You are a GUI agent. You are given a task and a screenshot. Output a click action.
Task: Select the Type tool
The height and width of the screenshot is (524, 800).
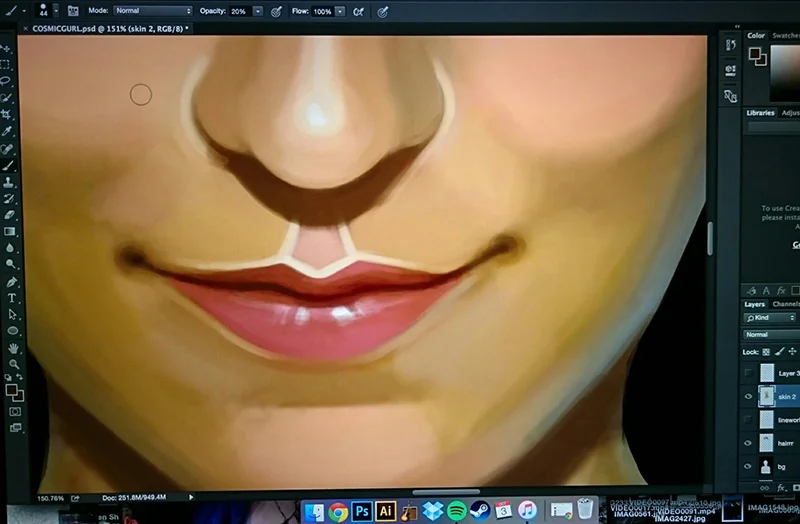pos(12,298)
